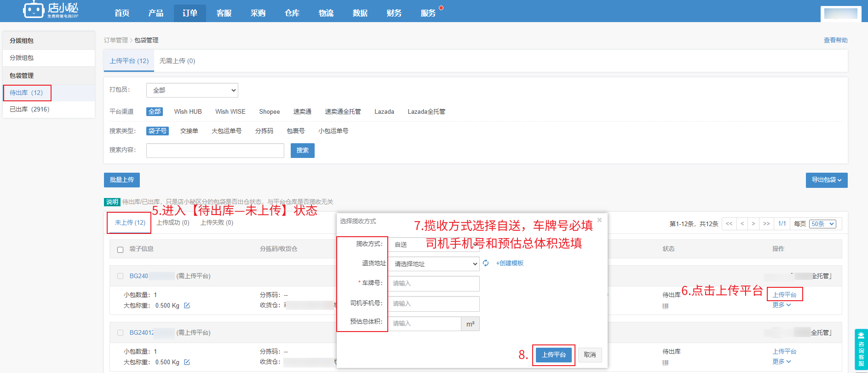
Task: Edit weight icon for second 0.500 Kg bag
Action: pyautogui.click(x=187, y=362)
